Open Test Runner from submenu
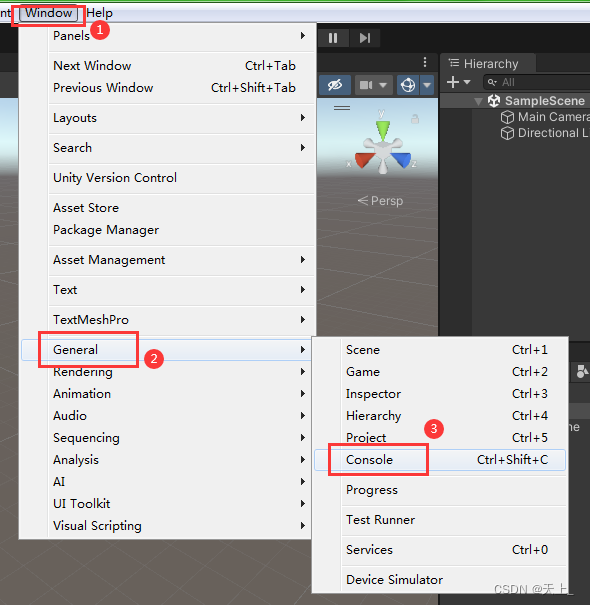This screenshot has width=590, height=605. [x=440, y=520]
